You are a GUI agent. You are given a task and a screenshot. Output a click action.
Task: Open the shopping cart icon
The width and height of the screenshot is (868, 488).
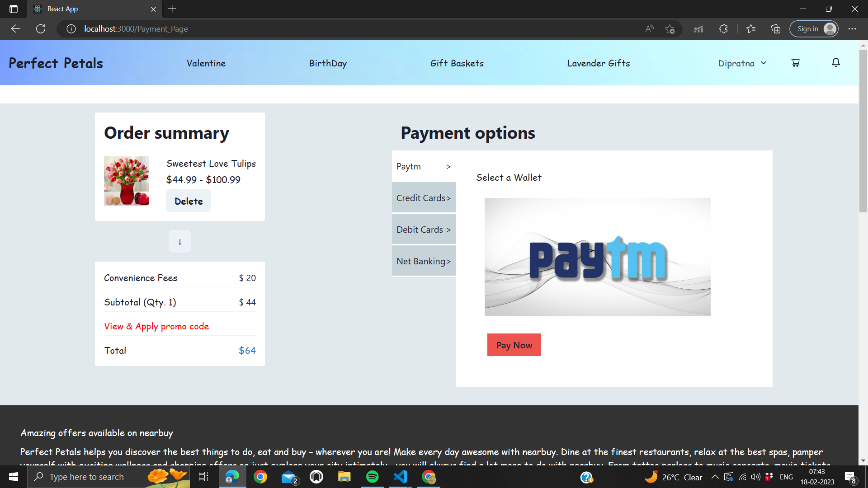[x=795, y=63]
